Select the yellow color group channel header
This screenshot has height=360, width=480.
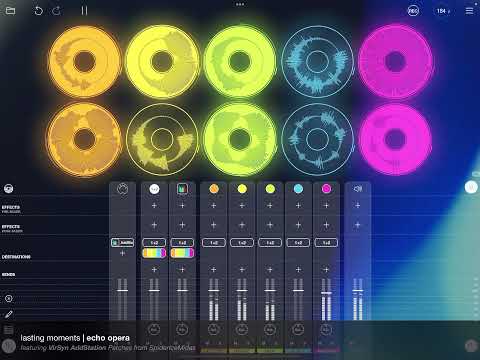pyautogui.click(x=242, y=189)
